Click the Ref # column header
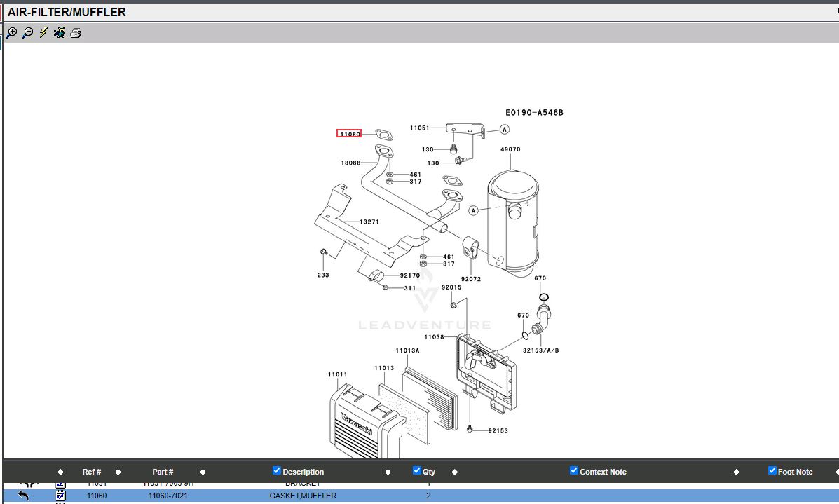Screen dimensions: 839x504 click(x=92, y=472)
